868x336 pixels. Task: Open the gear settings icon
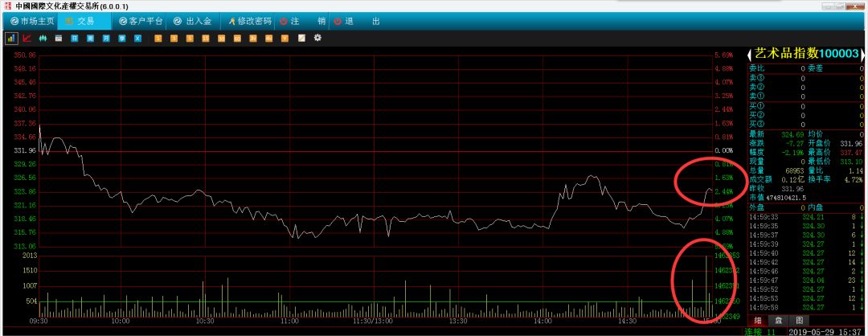pyautogui.click(x=317, y=38)
